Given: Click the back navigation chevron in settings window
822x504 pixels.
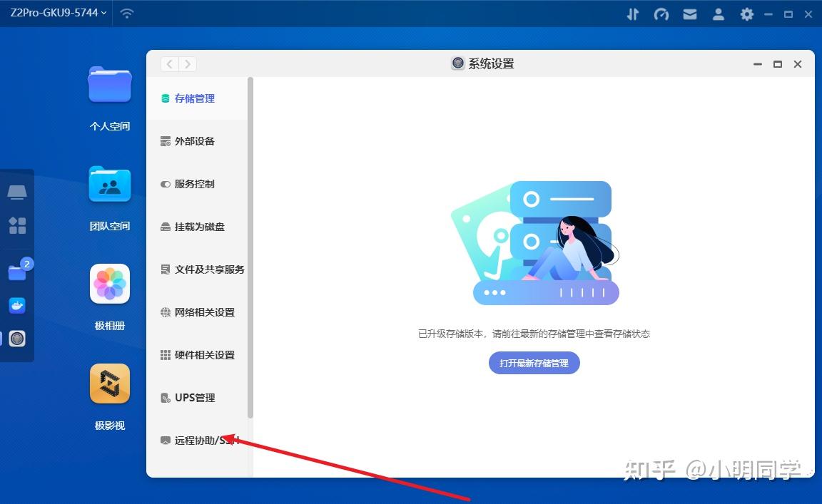Looking at the screenshot, I should click(169, 63).
